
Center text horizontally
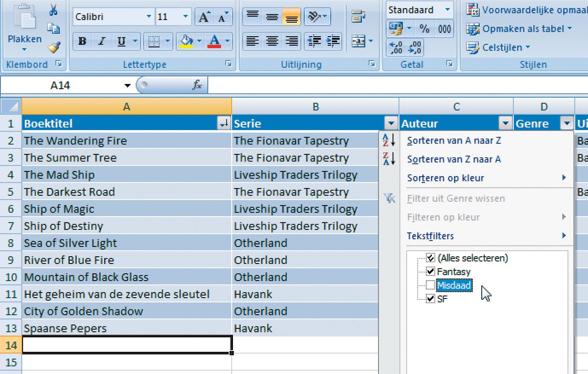(272, 41)
